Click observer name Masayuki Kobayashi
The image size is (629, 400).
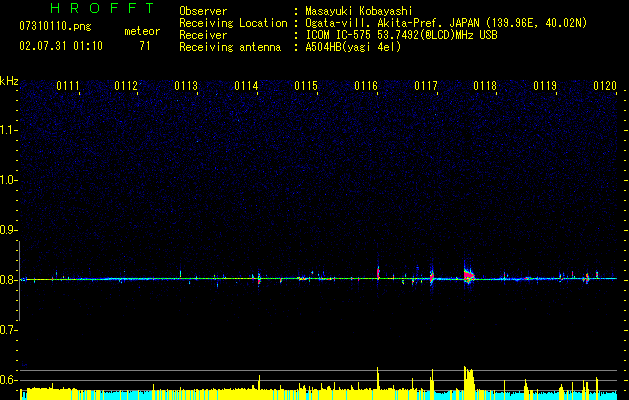click(x=359, y=12)
